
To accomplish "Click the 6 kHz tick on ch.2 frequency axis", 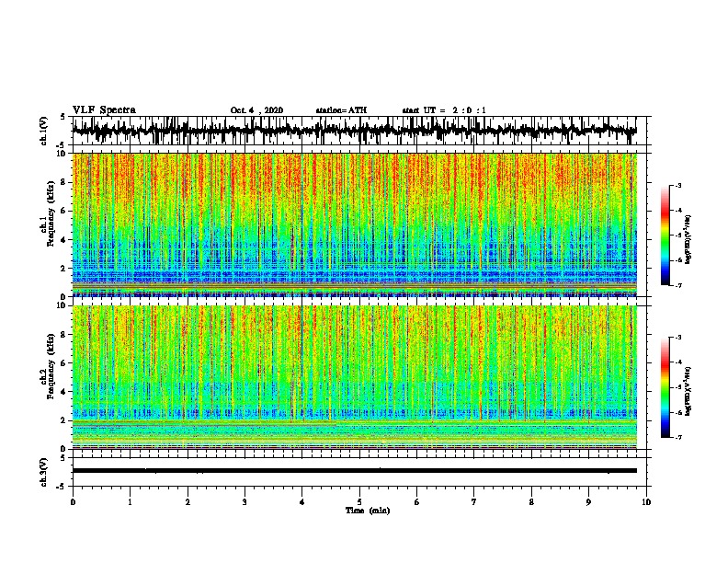I will tap(64, 363).
